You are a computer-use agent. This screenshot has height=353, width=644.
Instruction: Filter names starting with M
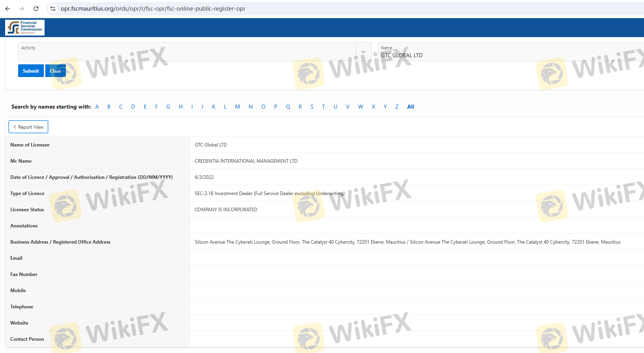(237, 107)
